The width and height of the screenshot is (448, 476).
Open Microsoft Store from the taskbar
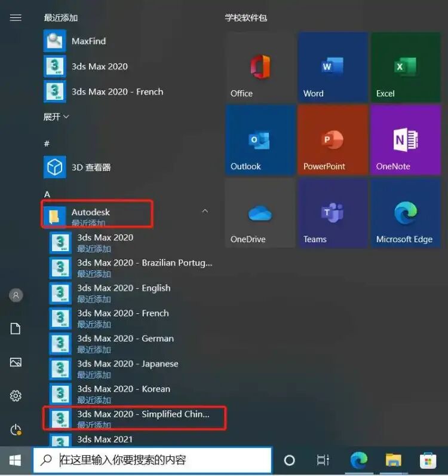(x=428, y=460)
